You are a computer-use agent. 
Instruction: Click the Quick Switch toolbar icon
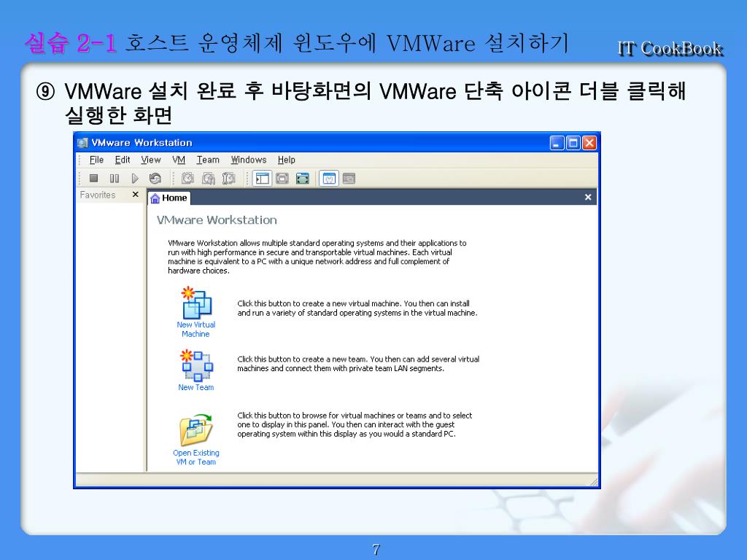coord(282,179)
